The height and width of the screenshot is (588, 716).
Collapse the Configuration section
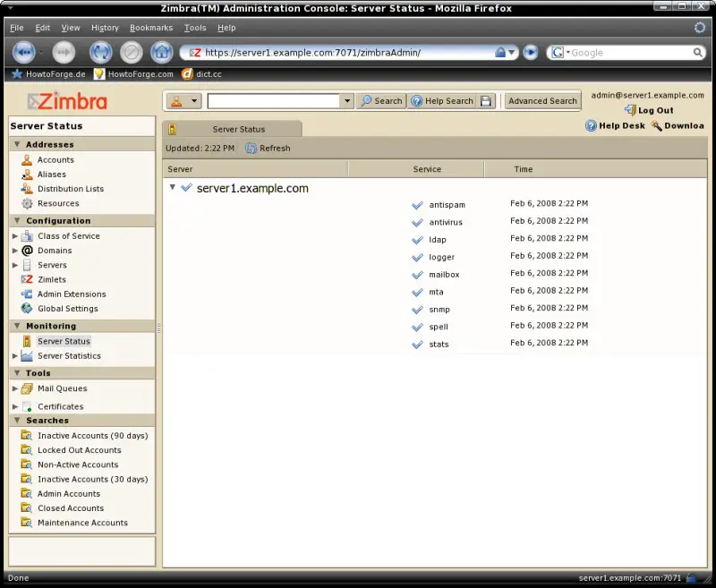coord(17,220)
